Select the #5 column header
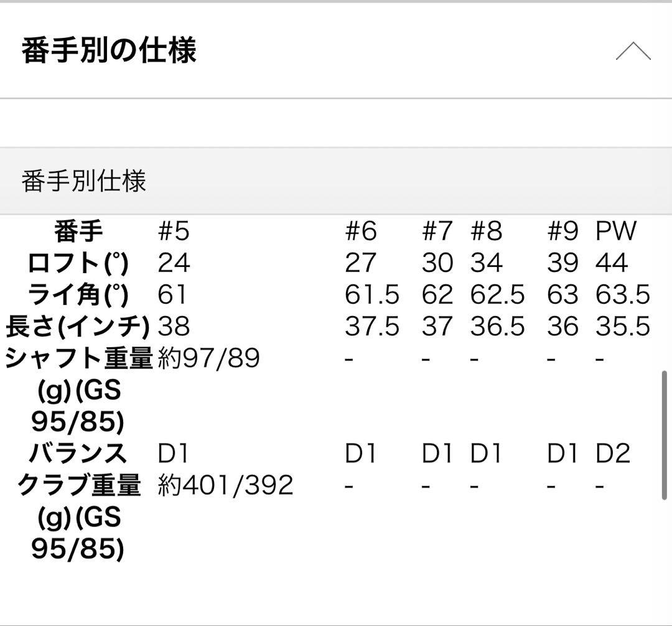The height and width of the screenshot is (626, 672). pyautogui.click(x=174, y=231)
